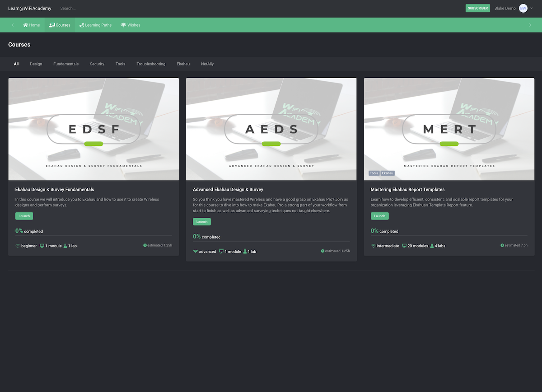Click Mastering Ekahau Report Templates title
This screenshot has width=542, height=392.
click(408, 190)
